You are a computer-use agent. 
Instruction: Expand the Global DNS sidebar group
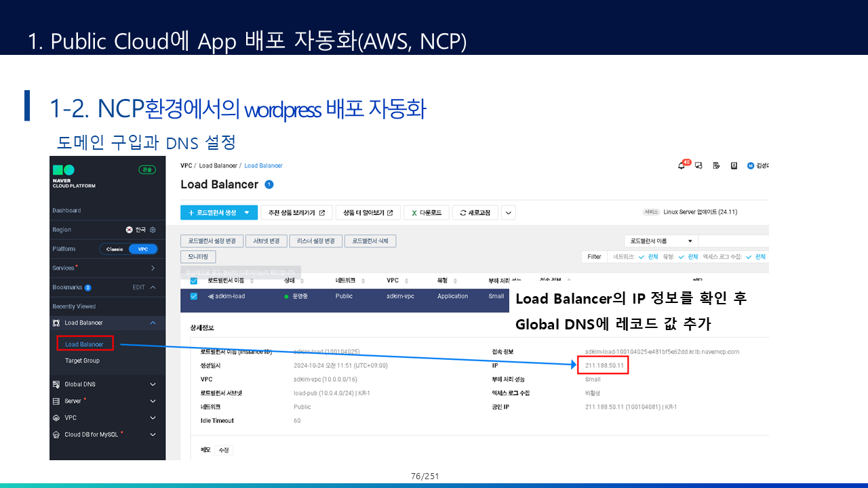pyautogui.click(x=153, y=384)
